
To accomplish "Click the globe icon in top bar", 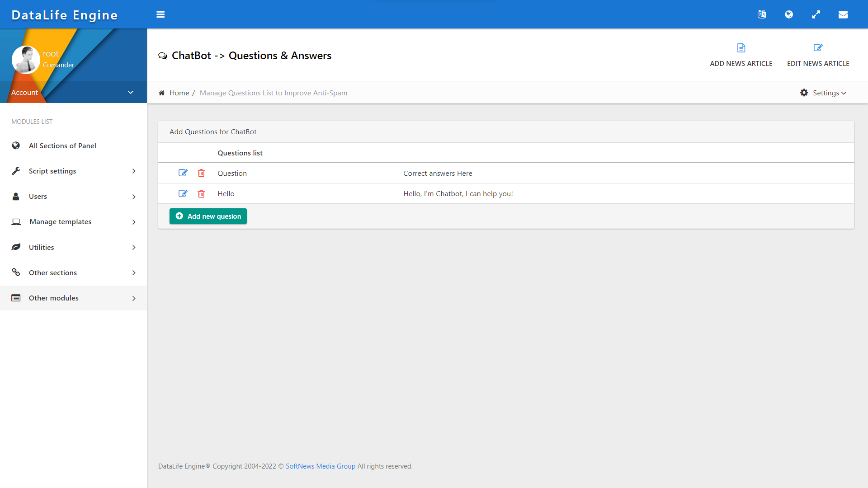I will pyautogui.click(x=789, y=14).
